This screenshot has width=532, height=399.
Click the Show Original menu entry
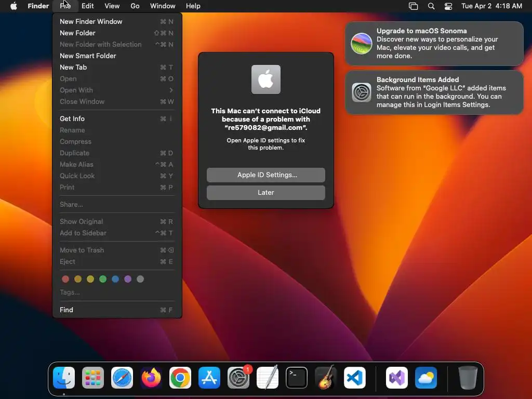point(117,221)
